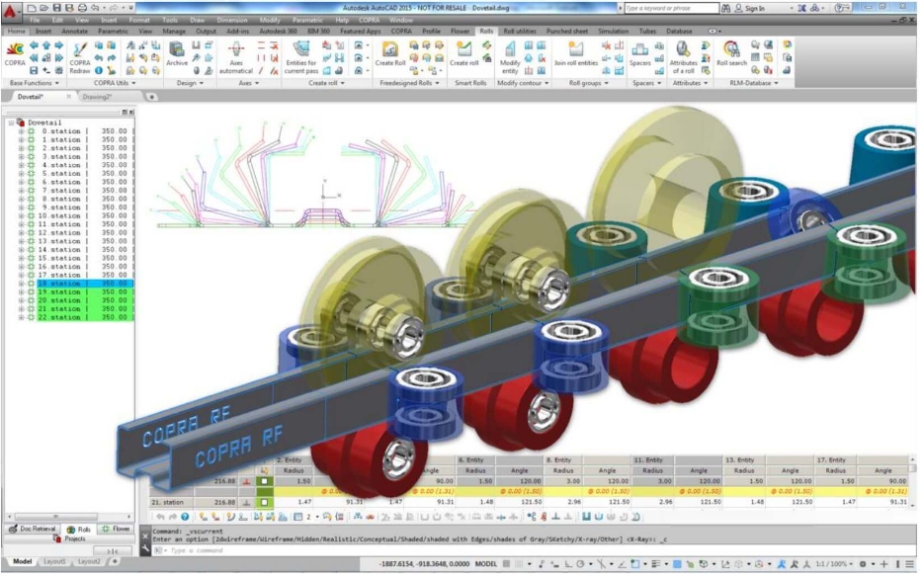Toggle grid display in status bar
Image resolution: width=924 pixels, height=578 pixels.
pos(506,564)
